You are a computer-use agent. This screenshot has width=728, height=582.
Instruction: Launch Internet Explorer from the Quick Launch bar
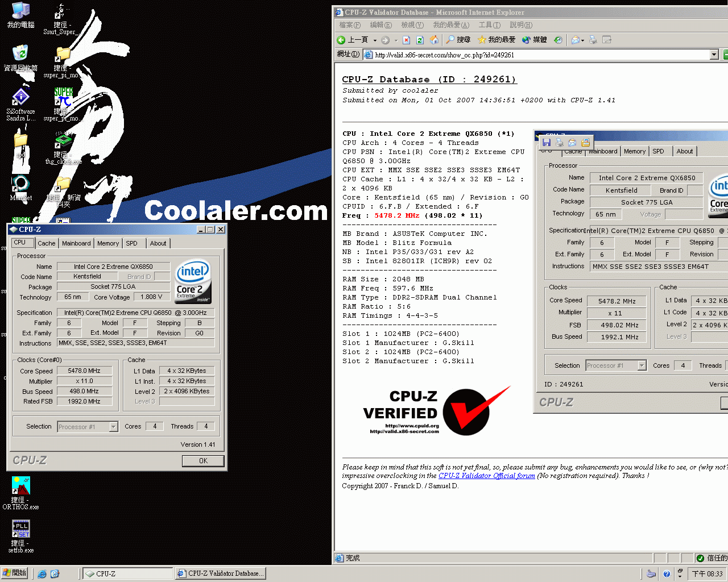pos(42,574)
